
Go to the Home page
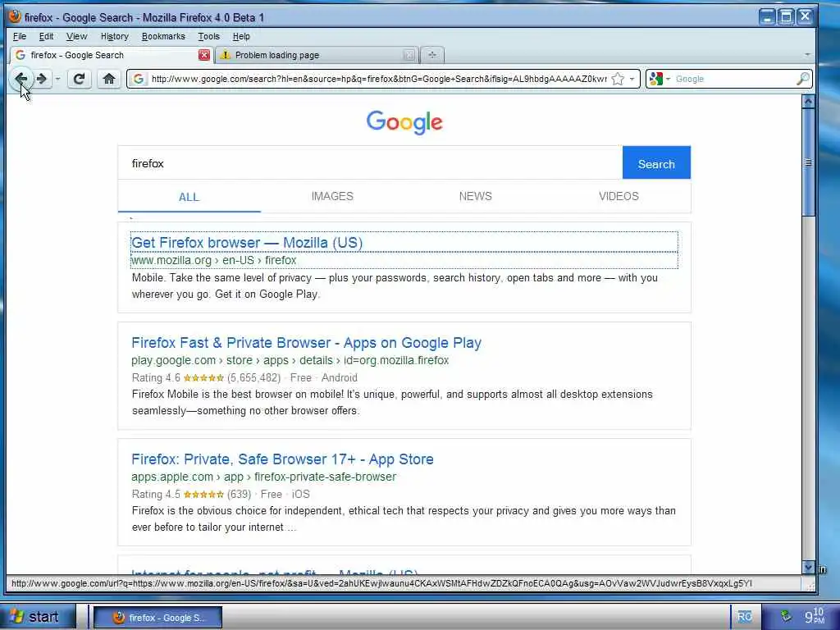pos(109,80)
